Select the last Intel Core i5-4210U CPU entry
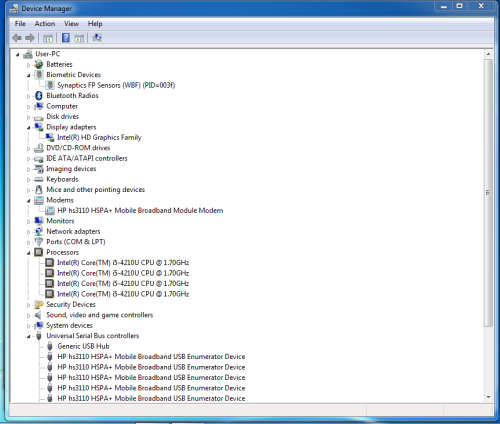 [123, 294]
